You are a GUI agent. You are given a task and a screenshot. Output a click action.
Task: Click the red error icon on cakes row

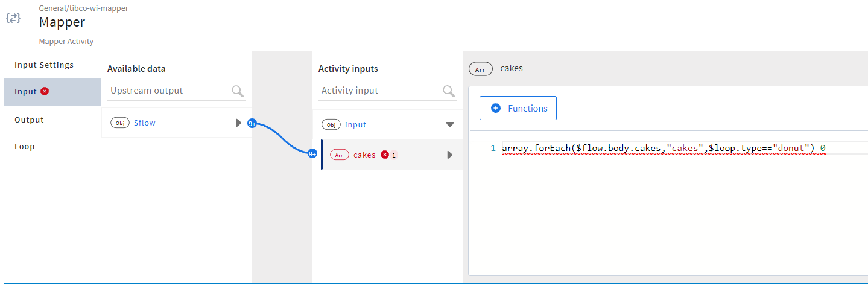click(385, 155)
